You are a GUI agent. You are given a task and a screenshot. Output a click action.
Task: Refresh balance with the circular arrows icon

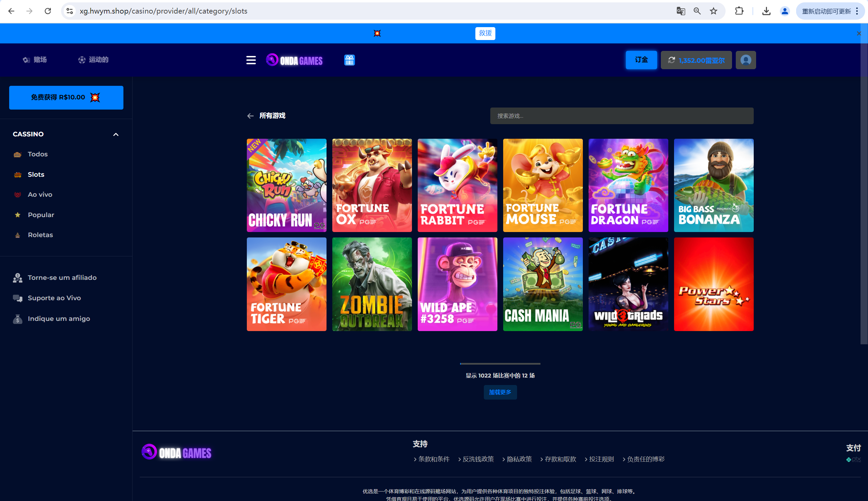671,60
